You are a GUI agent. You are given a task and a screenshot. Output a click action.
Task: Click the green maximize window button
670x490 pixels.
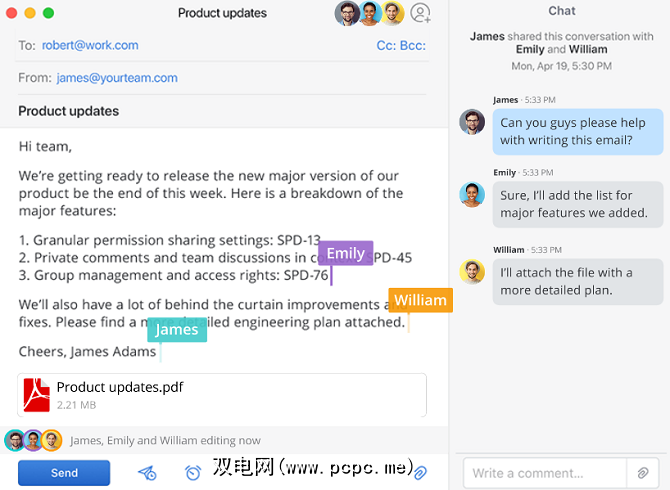48,13
